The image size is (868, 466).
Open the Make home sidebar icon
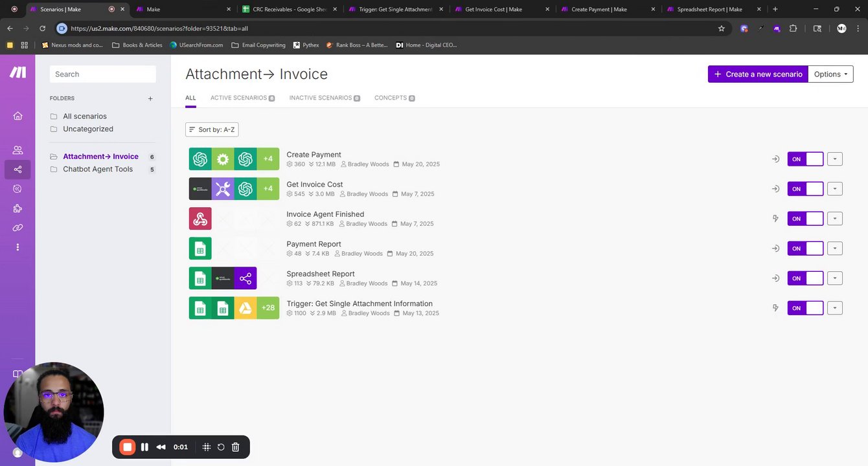point(17,116)
